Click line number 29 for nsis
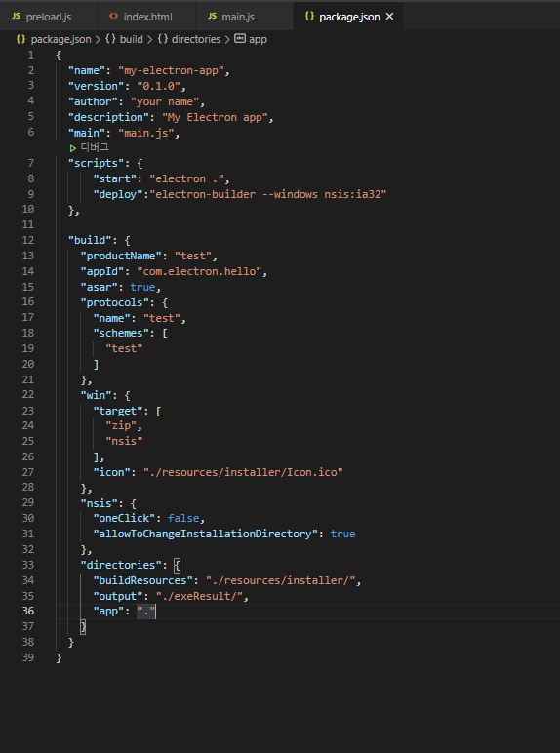This screenshot has width=560, height=753. pos(28,502)
